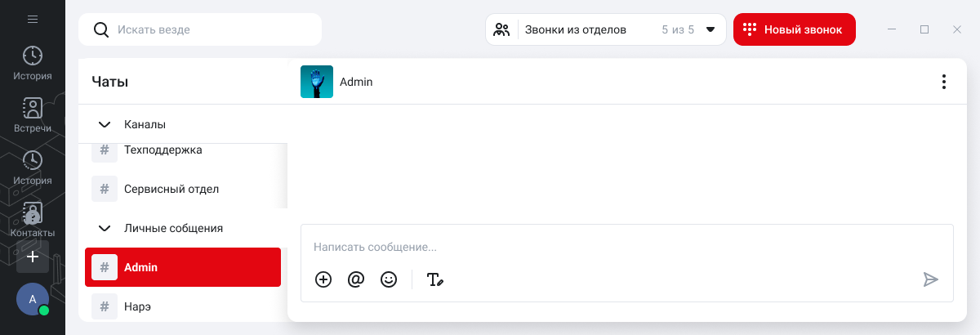Send the message with arrow icon
Image resolution: width=980 pixels, height=335 pixels.
[930, 279]
